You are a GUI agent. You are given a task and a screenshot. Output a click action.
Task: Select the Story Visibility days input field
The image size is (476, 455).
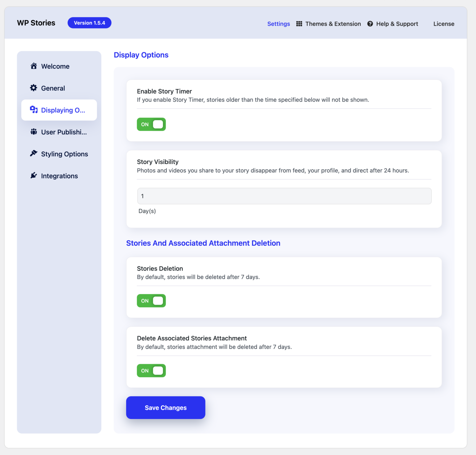click(x=284, y=196)
